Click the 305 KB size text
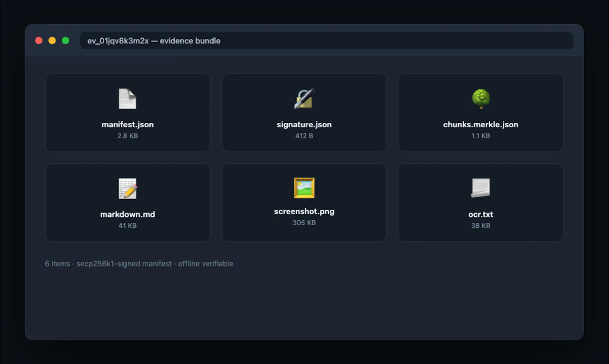This screenshot has height=364, width=609. pyautogui.click(x=304, y=223)
